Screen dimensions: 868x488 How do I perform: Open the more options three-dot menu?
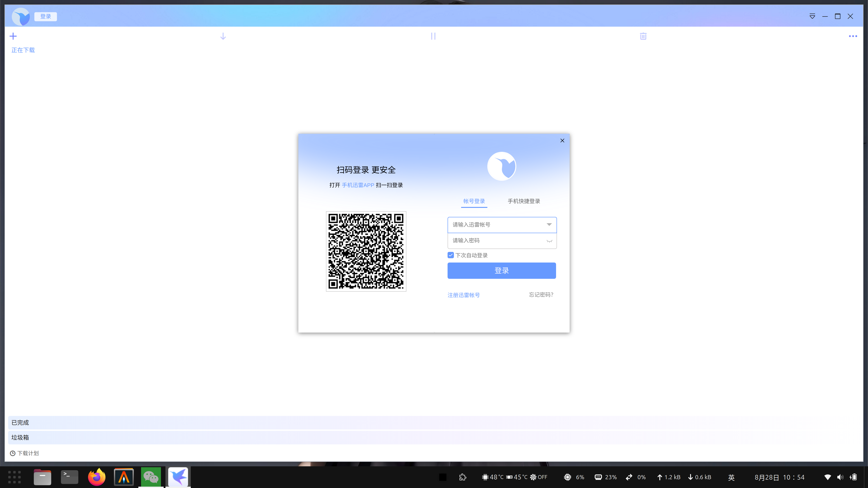point(853,36)
